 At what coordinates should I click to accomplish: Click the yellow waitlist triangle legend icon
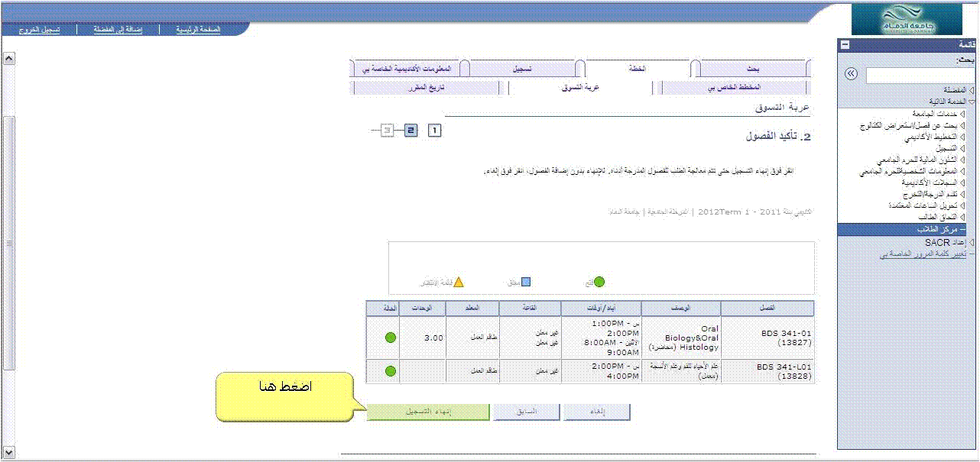[459, 282]
